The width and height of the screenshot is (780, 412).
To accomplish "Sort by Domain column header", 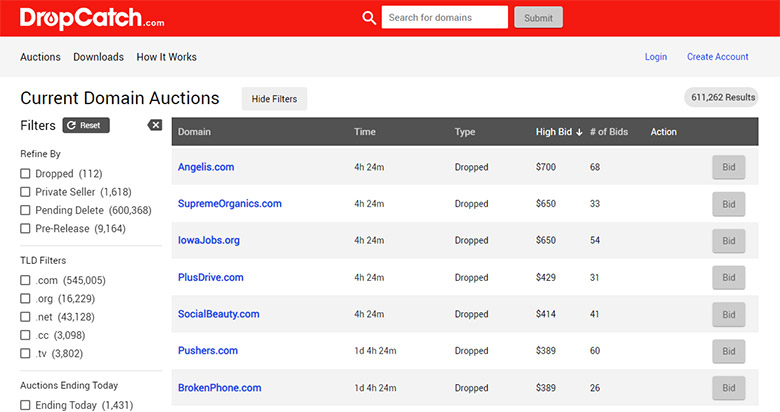I will point(195,132).
